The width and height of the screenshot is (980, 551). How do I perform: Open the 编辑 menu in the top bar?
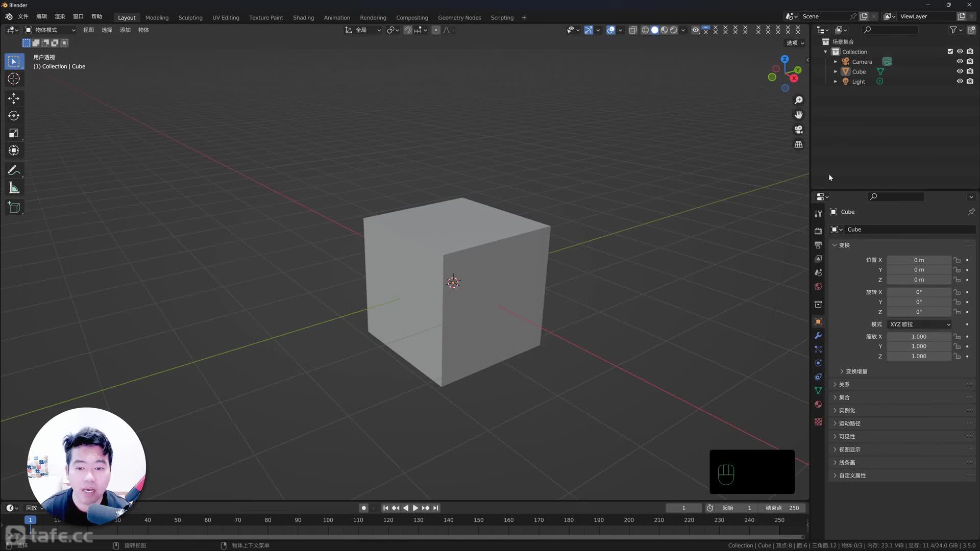(41, 16)
